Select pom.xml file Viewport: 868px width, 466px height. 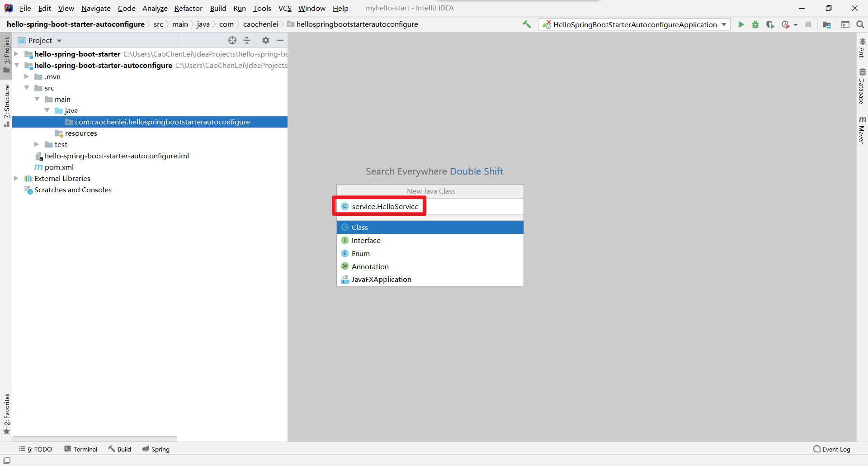pyautogui.click(x=59, y=167)
